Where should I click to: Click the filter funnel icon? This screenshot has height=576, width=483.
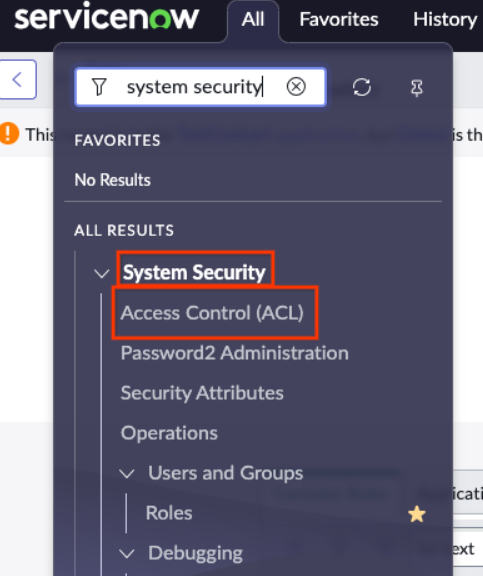[x=99, y=87]
